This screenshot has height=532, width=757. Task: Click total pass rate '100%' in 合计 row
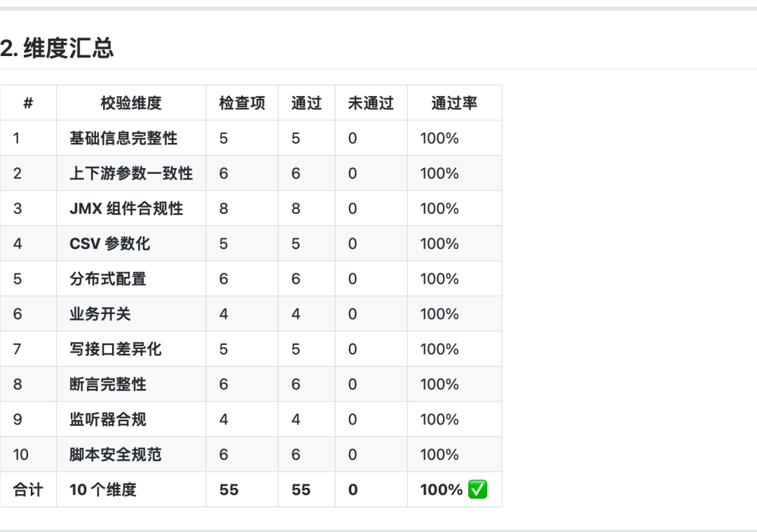point(442,489)
